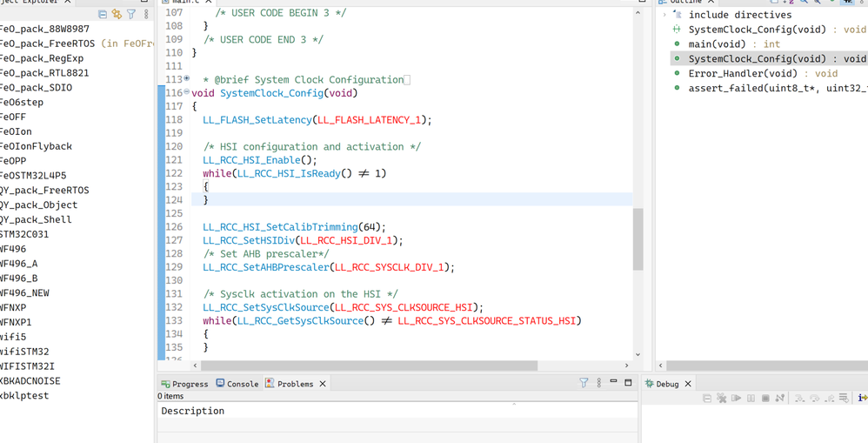Image resolution: width=868 pixels, height=443 pixels.
Task: Click Resume in the Debug toolbar
Action: [737, 398]
